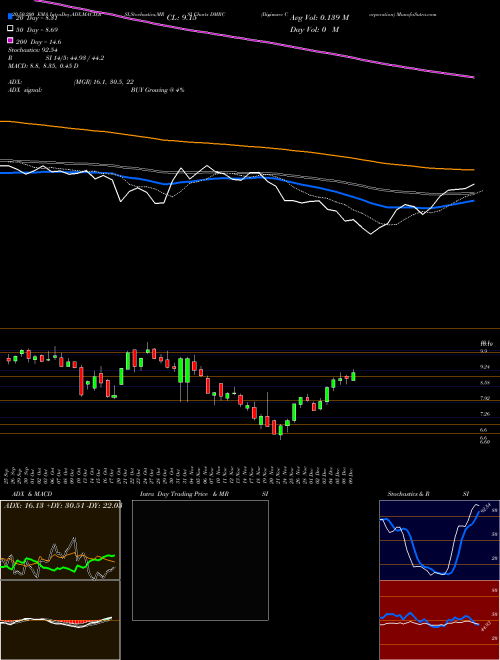Click the 7.26 price axis label
The width and height of the screenshot is (500, 660).
click(484, 414)
